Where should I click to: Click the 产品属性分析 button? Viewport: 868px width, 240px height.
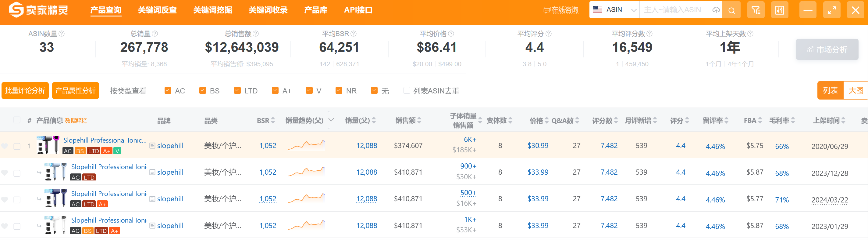click(76, 90)
